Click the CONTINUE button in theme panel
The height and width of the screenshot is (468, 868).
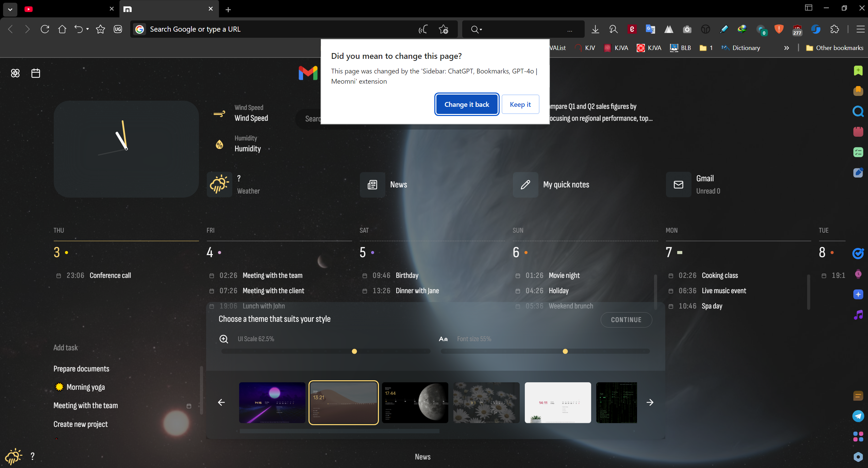click(x=626, y=320)
